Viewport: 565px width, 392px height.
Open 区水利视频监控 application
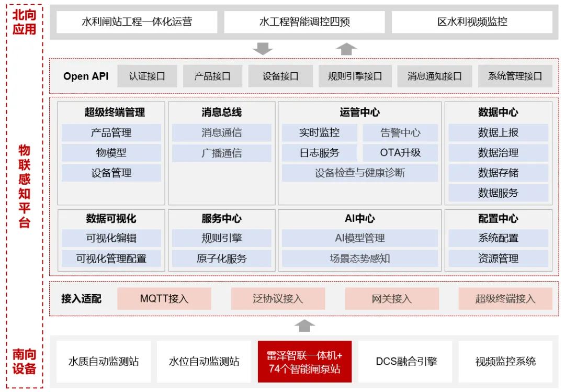pyautogui.click(x=472, y=22)
